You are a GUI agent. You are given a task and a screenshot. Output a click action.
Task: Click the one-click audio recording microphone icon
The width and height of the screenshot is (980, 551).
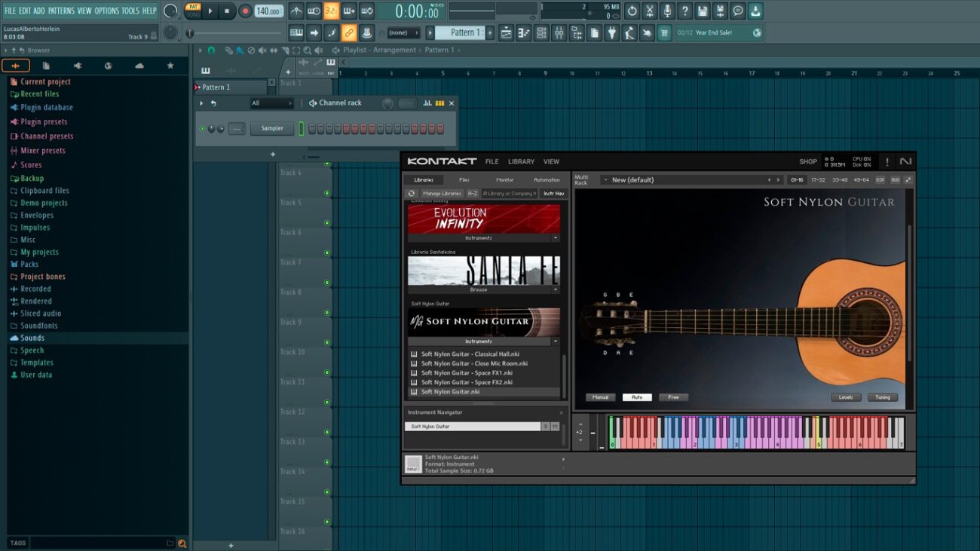666,11
